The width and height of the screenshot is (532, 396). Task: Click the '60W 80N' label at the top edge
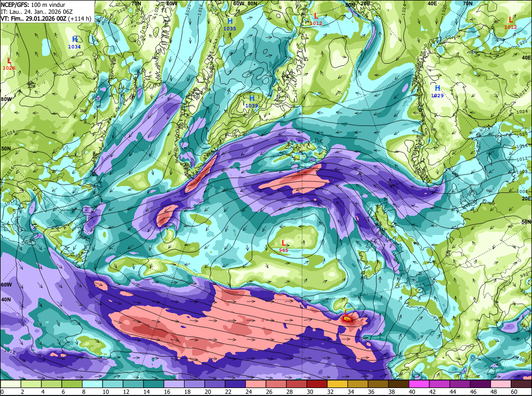pyautogui.click(x=245, y=4)
